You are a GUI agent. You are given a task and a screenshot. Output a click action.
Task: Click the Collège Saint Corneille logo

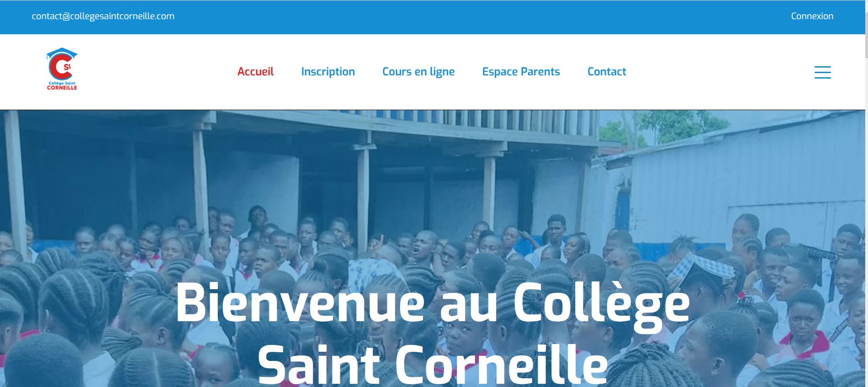point(62,69)
